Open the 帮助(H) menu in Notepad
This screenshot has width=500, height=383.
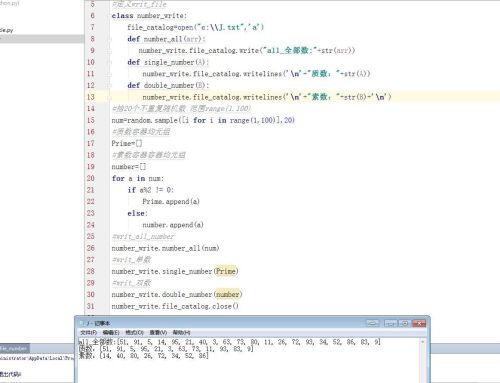click(x=181, y=332)
